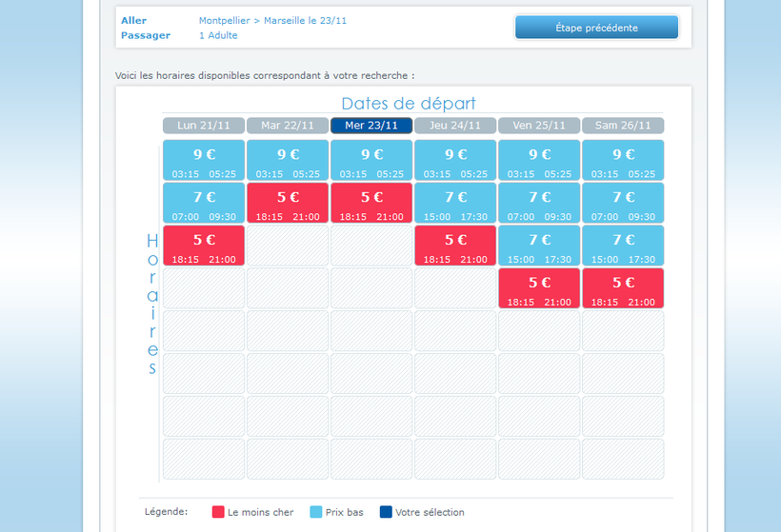Image resolution: width=781 pixels, height=532 pixels.
Task: Pick Wednesday's 9 € 03:15 departure
Action: point(371,161)
